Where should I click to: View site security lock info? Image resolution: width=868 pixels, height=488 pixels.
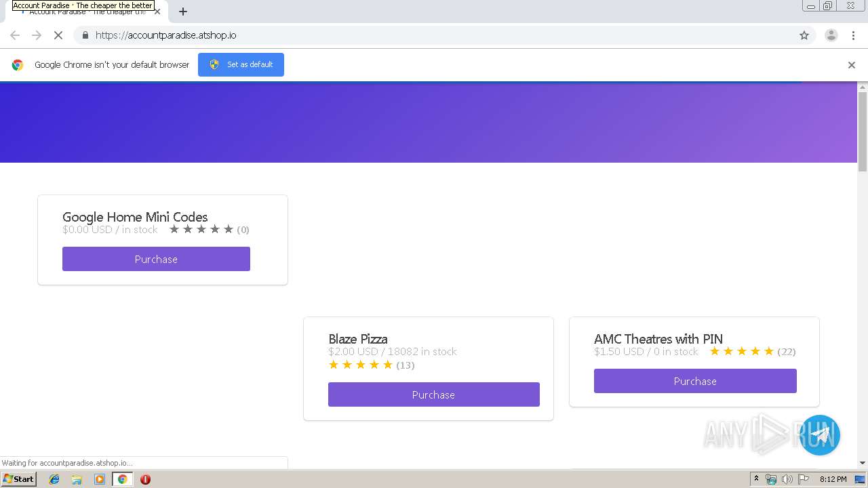pos(85,35)
